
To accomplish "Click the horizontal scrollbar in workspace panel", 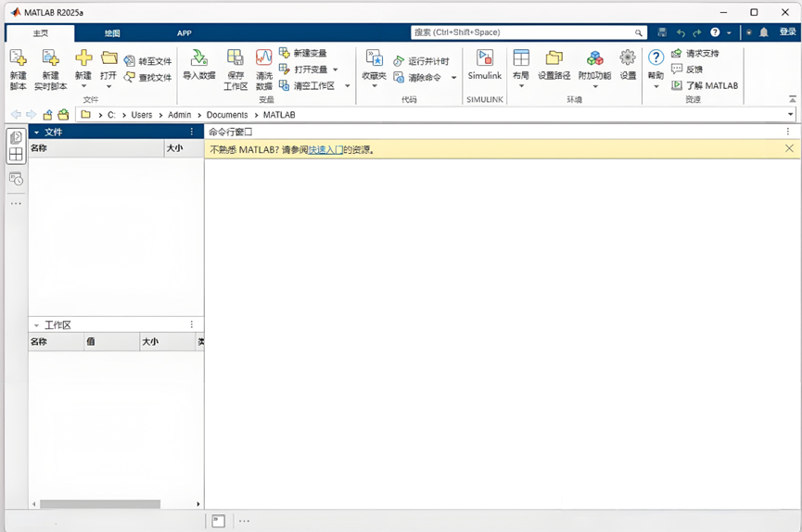I will tap(99, 504).
